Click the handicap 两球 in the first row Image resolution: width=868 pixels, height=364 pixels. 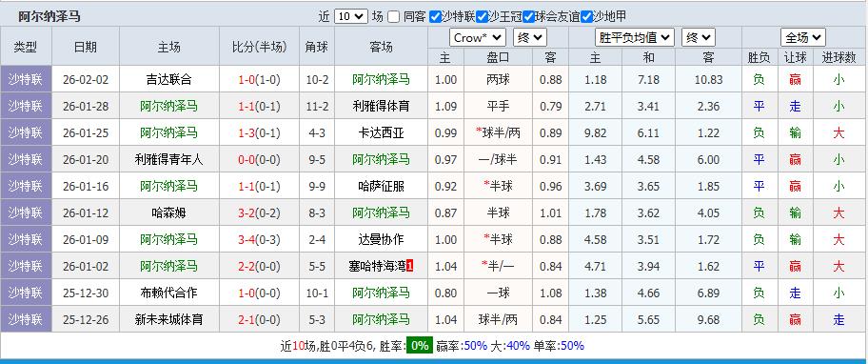click(498, 80)
